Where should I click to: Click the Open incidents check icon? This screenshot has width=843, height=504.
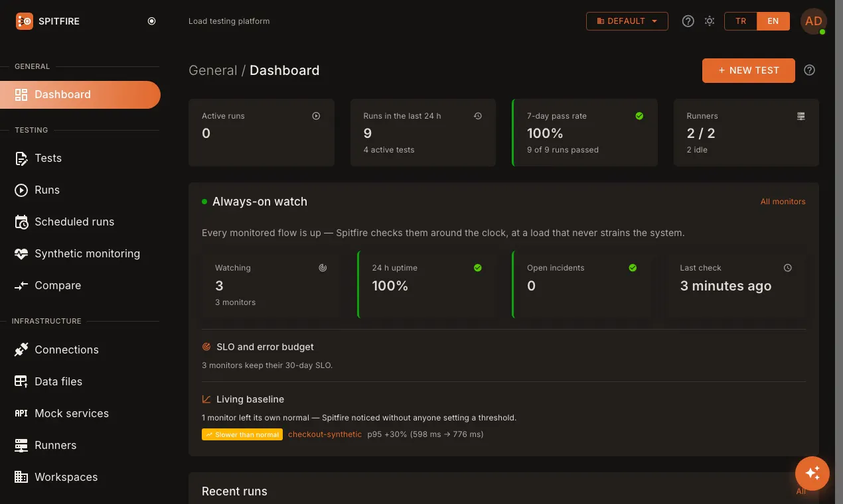click(633, 268)
